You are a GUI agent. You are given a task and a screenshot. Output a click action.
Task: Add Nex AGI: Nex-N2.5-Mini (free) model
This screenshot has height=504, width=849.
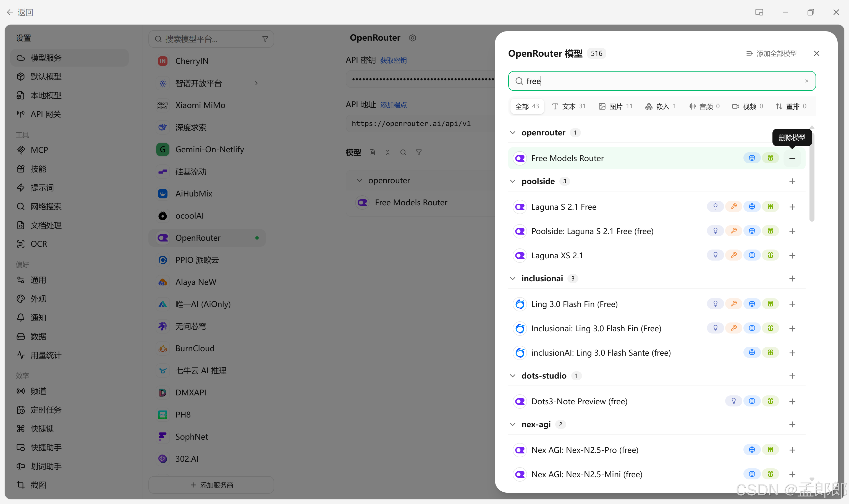point(792,474)
